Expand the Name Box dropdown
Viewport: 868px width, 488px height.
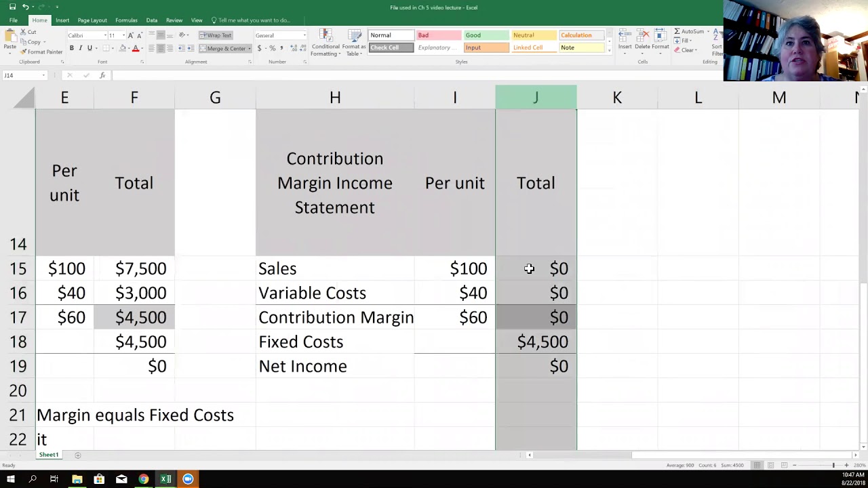coord(43,75)
